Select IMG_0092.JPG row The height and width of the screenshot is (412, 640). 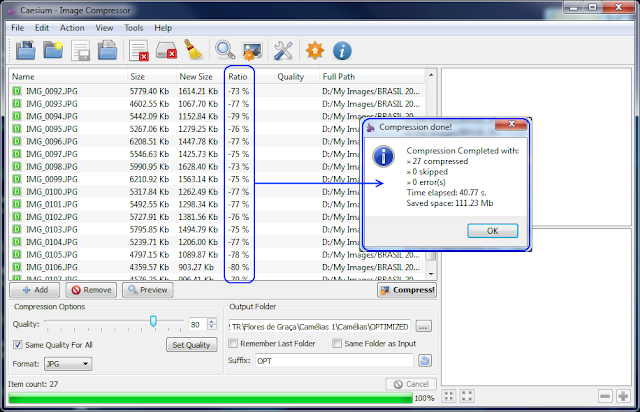(218, 91)
